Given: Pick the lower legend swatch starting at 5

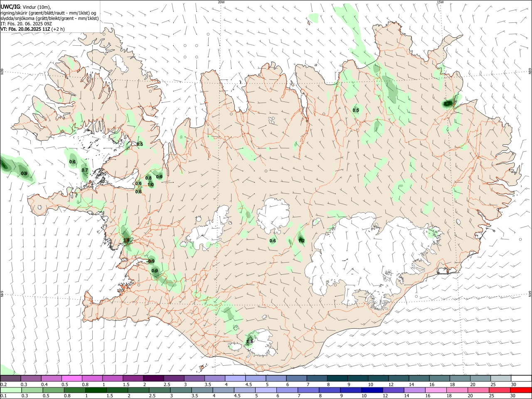Looking at the screenshot, I should pyautogui.click(x=265, y=390).
